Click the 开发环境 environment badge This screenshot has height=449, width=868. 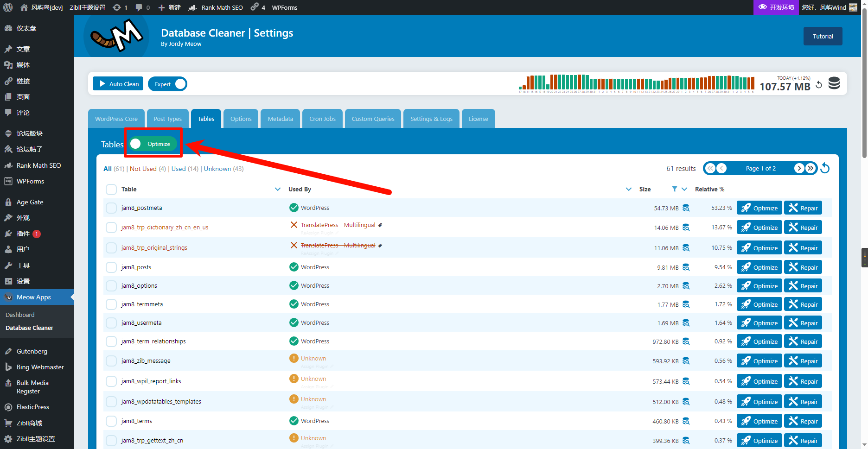click(x=776, y=7)
